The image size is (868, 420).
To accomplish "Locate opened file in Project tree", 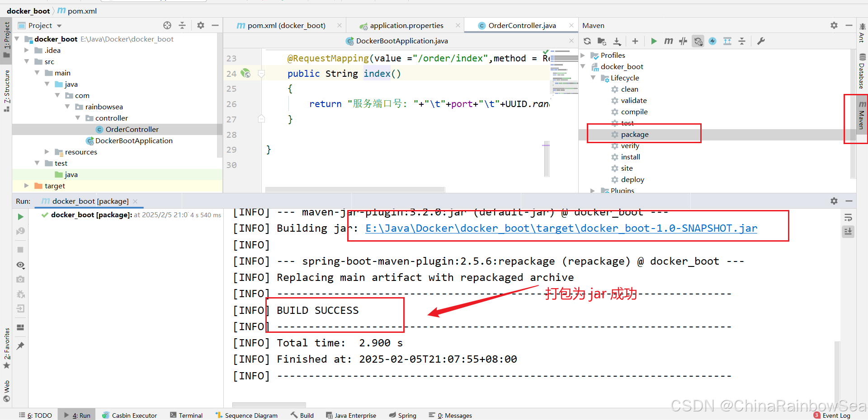I will 167,25.
